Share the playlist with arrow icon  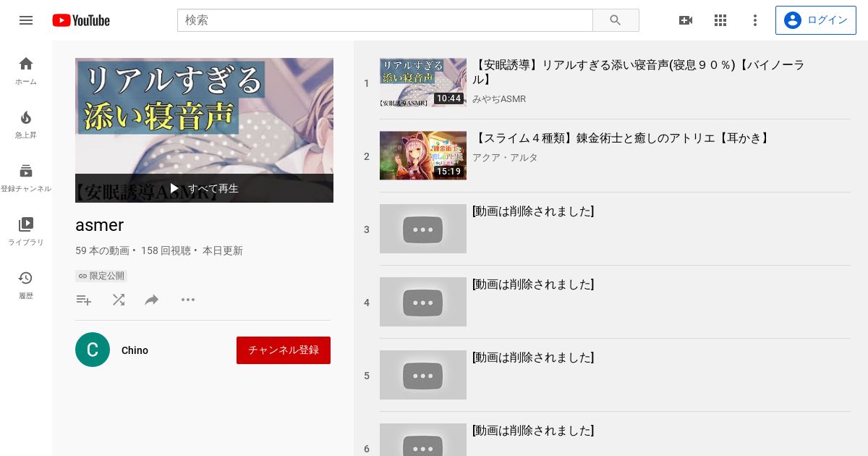(x=152, y=300)
